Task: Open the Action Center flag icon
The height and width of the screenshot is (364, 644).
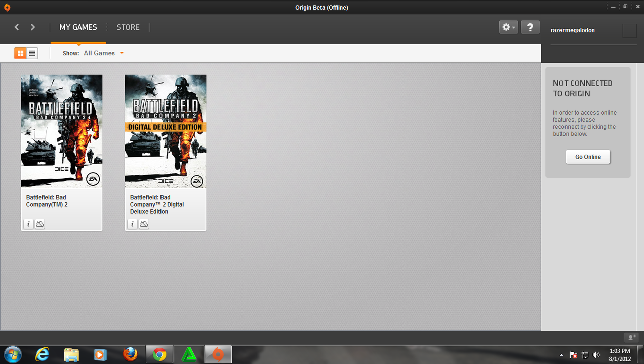Action: click(574, 355)
